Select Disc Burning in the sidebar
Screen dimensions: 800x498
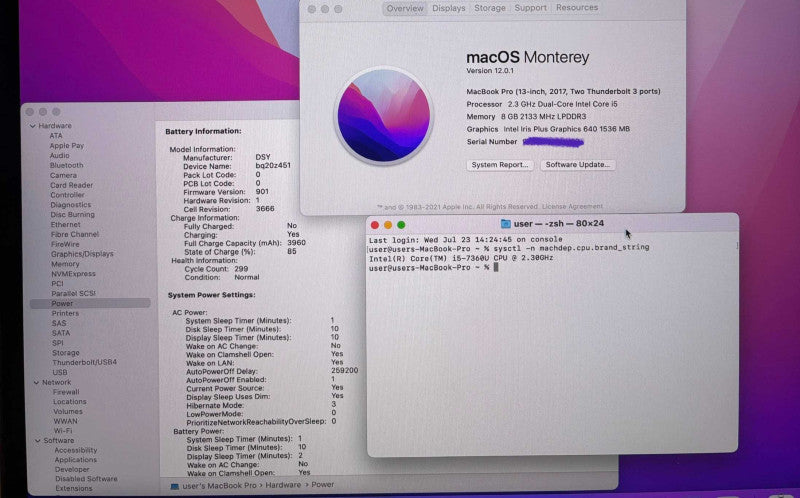click(x=72, y=215)
